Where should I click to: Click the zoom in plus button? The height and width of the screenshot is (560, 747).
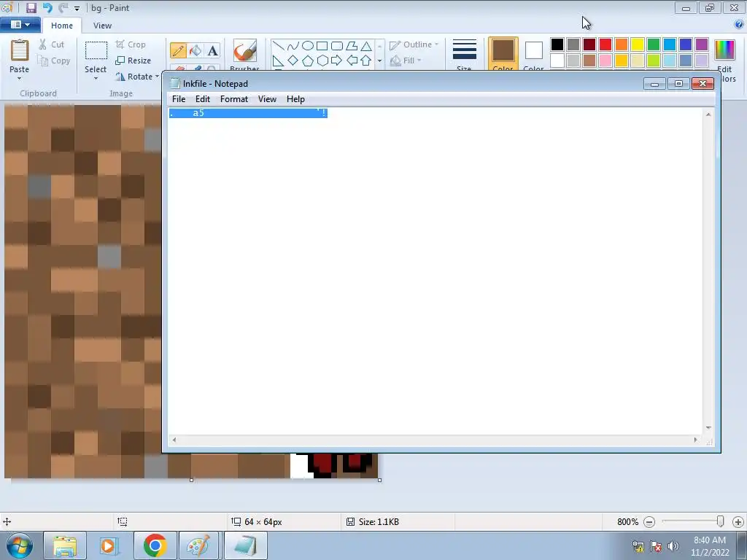point(738,522)
